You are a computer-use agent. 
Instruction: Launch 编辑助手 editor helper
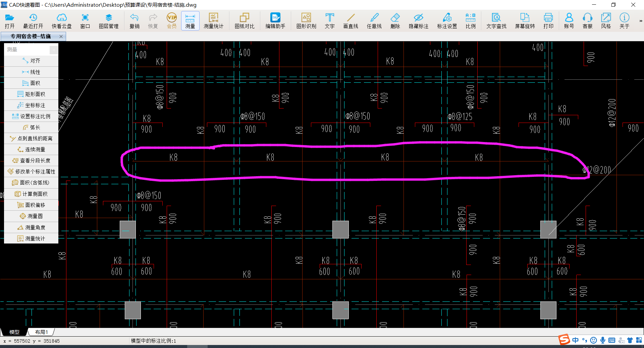click(x=275, y=21)
